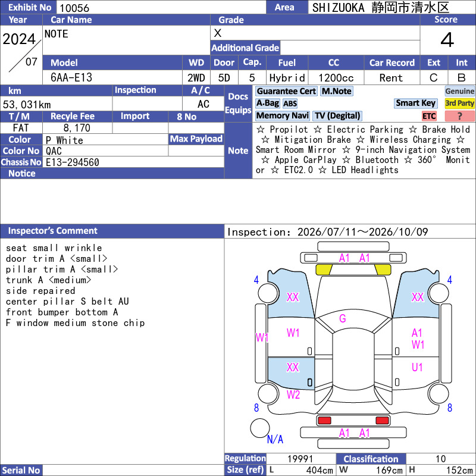Click the interior grade B
476x476 pixels.
tap(462, 78)
